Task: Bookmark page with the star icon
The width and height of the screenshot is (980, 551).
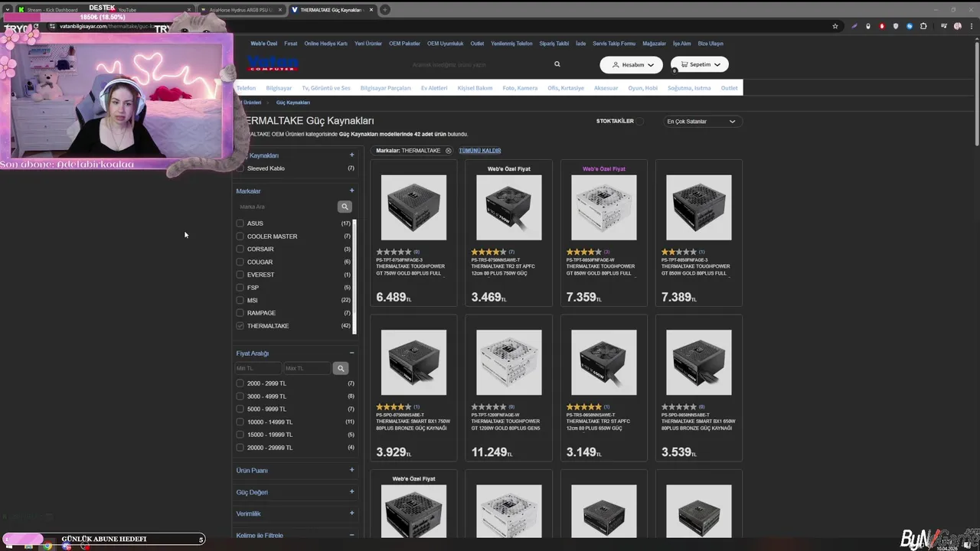Action: coord(835,26)
